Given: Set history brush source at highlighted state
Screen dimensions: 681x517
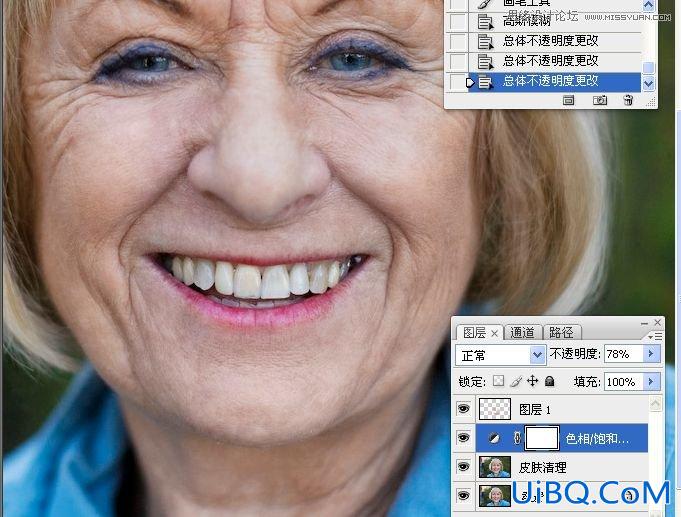Looking at the screenshot, I should click(456, 82).
